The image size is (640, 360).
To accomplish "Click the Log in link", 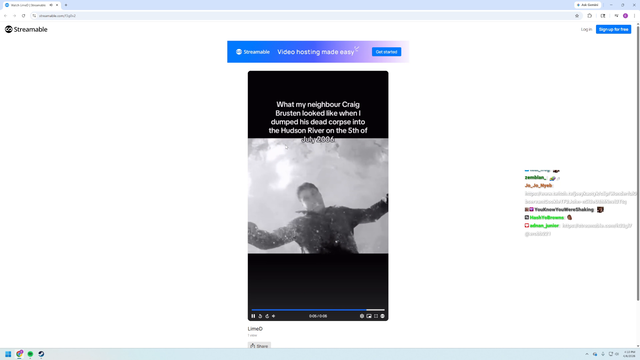I will click(x=586, y=29).
